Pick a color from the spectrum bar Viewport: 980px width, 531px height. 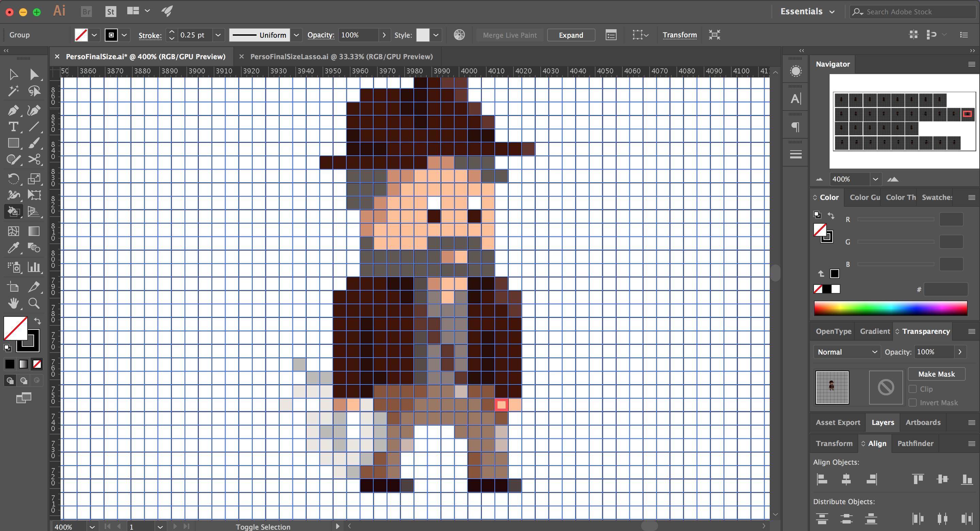coord(890,308)
